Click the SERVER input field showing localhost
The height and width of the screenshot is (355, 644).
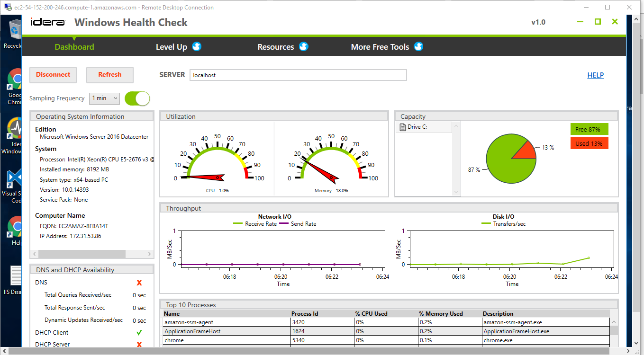click(x=298, y=75)
